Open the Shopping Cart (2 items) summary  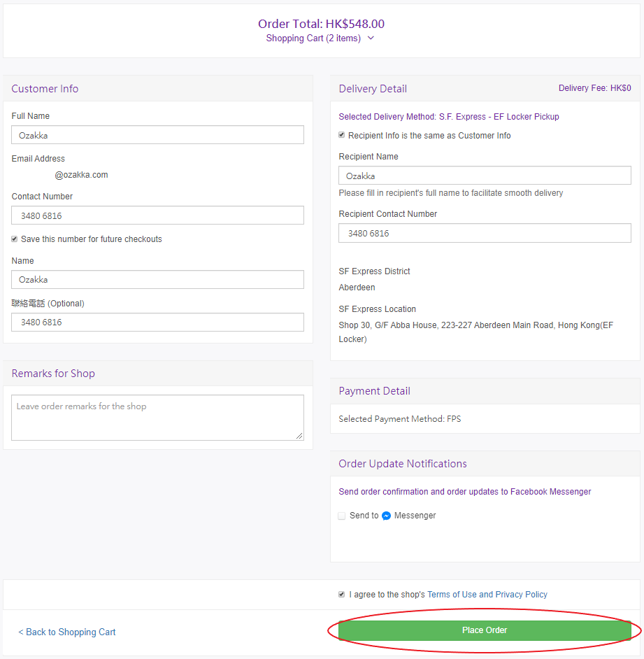pos(313,38)
